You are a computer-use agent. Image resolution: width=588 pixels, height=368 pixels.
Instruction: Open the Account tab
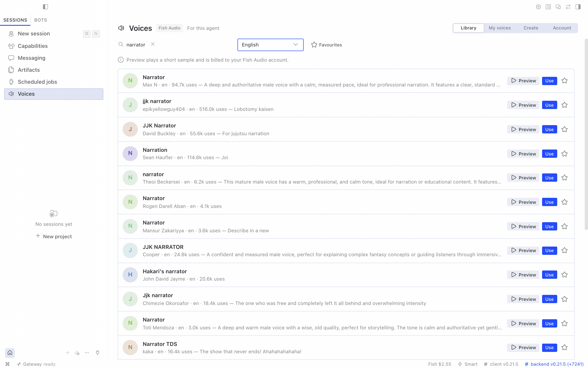pos(562,28)
